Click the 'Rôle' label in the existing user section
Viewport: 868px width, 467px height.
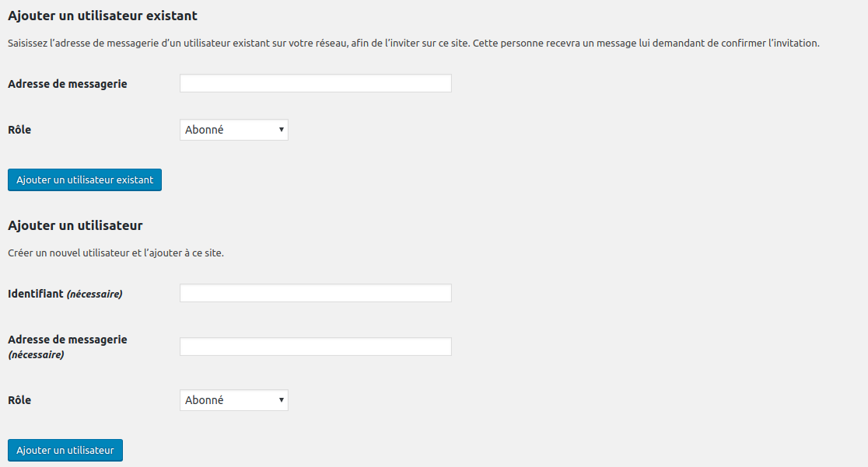[19, 130]
